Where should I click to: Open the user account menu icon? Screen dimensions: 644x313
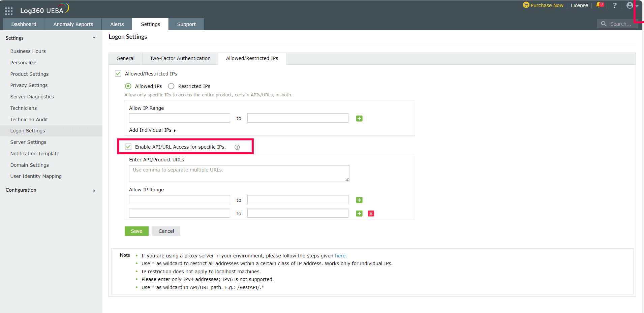[630, 5]
